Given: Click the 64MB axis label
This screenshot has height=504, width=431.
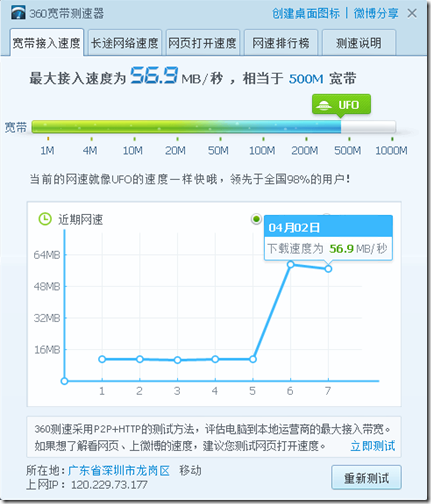Looking at the screenshot, I should 47,255.
